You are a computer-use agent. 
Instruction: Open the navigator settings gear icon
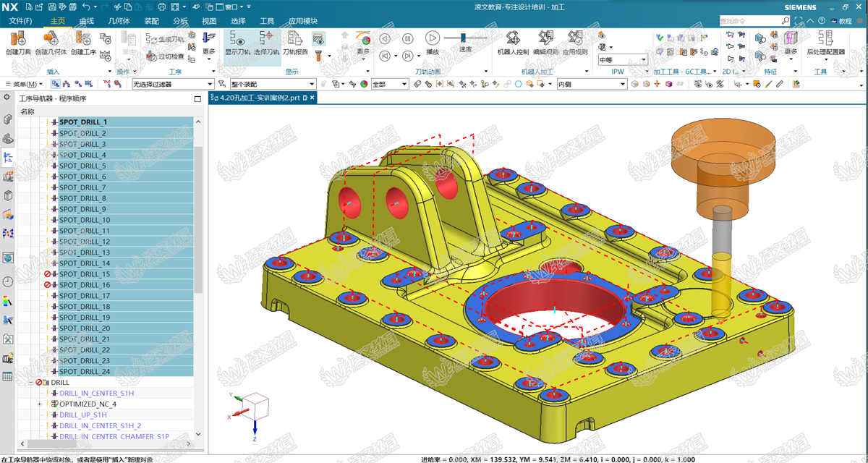point(7,98)
